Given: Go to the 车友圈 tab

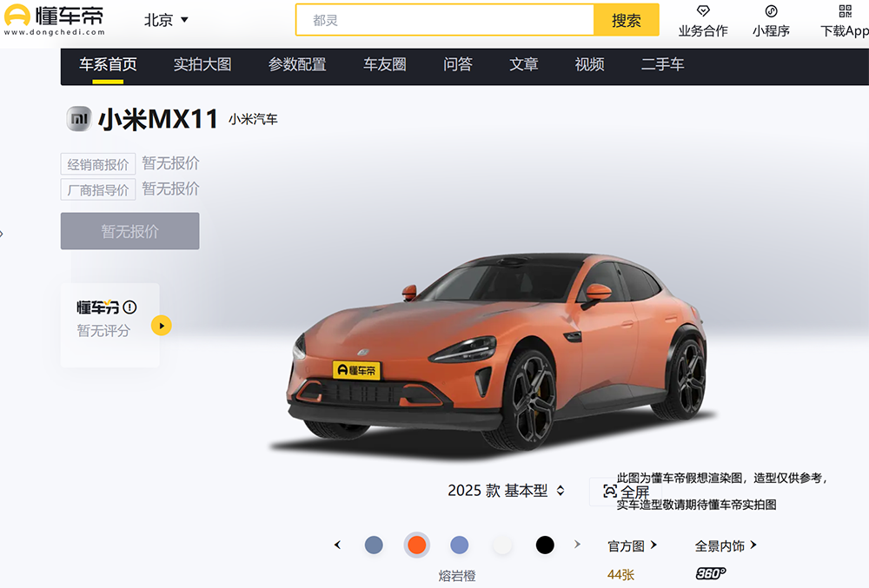Looking at the screenshot, I should tap(385, 64).
